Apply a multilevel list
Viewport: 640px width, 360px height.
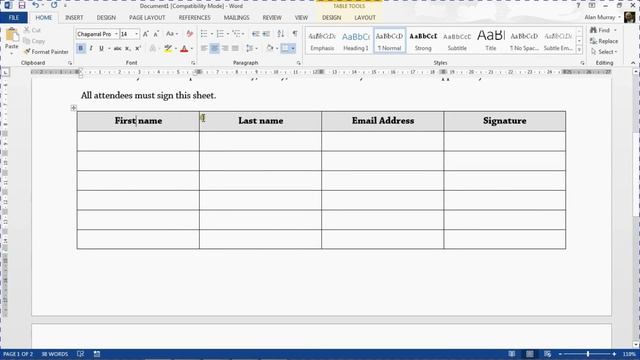(x=236, y=34)
